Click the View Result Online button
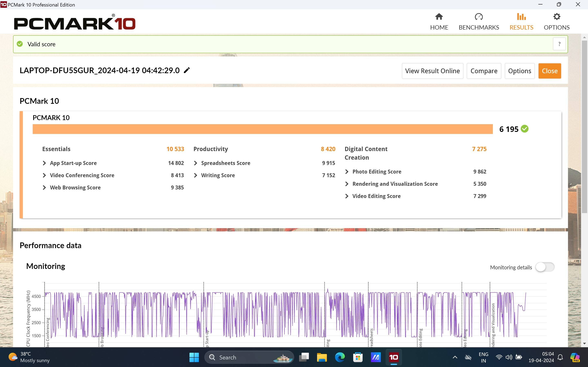This screenshot has width=588, height=367. click(x=432, y=71)
